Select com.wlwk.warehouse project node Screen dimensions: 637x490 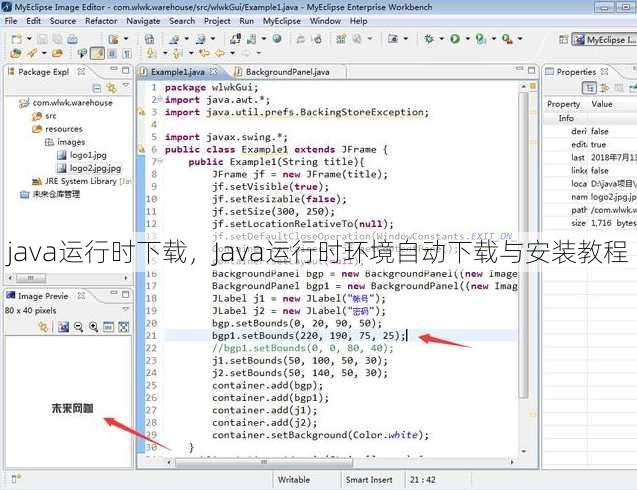pos(72,103)
